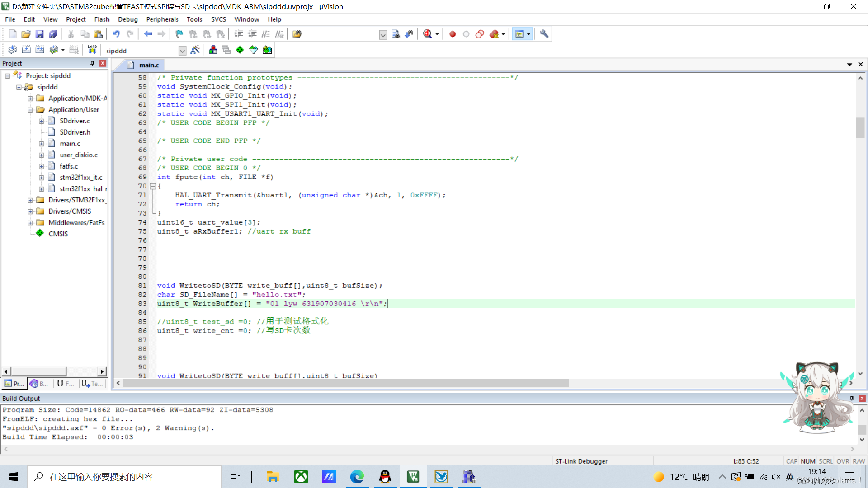Close the Build Output panel
868x488 pixels.
point(862,399)
